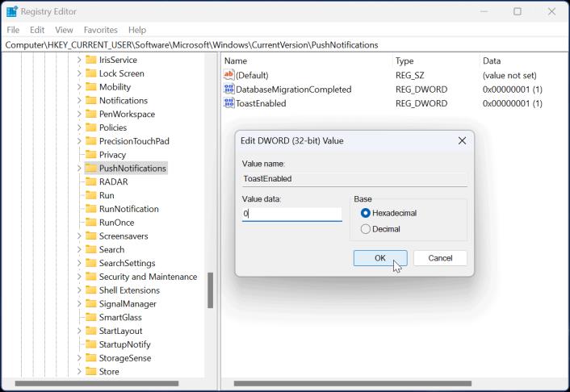Click the Registry Editor app icon in title bar
The image size is (570, 392).
(12, 11)
